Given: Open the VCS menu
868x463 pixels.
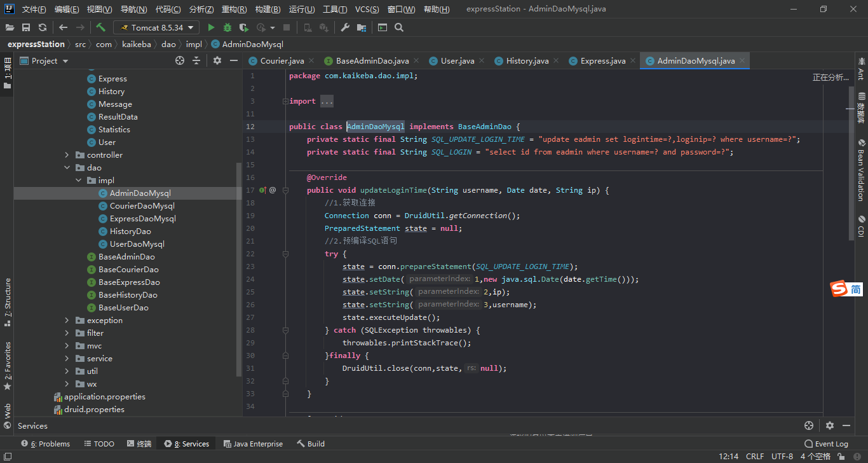Looking at the screenshot, I should click(x=367, y=10).
